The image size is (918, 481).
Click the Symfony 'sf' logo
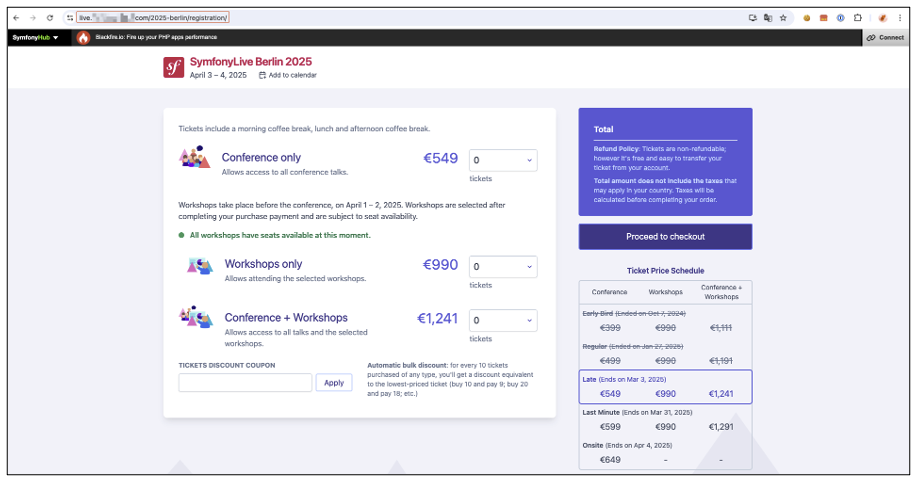(x=173, y=68)
